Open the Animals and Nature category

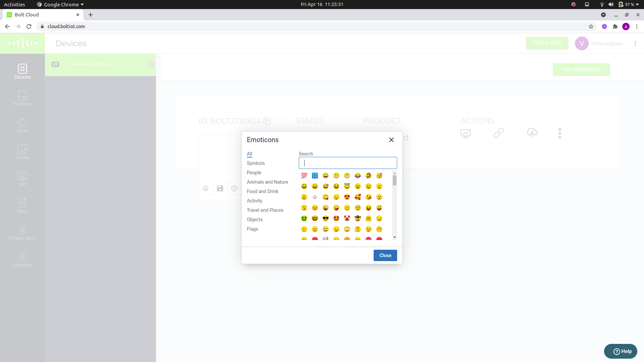coord(267,182)
